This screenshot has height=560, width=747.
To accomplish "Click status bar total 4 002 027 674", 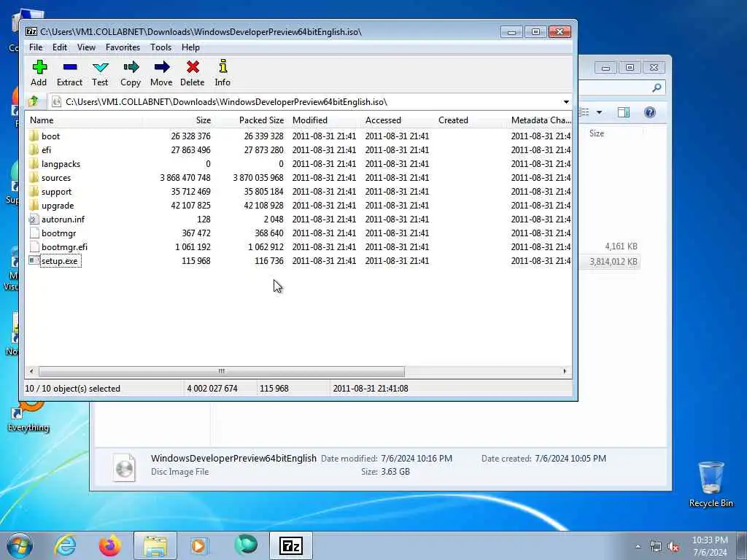I will pyautogui.click(x=212, y=389).
